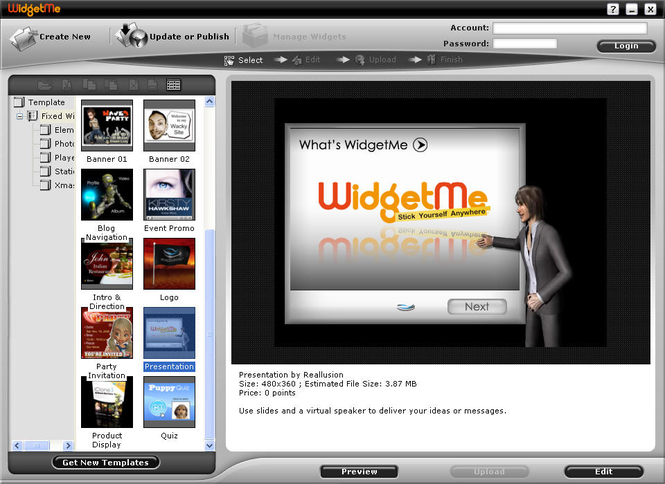Click the paste toolbar icon

coord(111,85)
